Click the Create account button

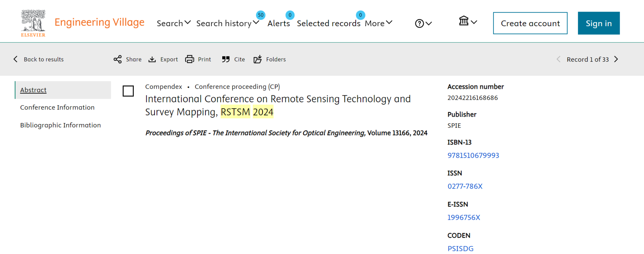pyautogui.click(x=530, y=23)
